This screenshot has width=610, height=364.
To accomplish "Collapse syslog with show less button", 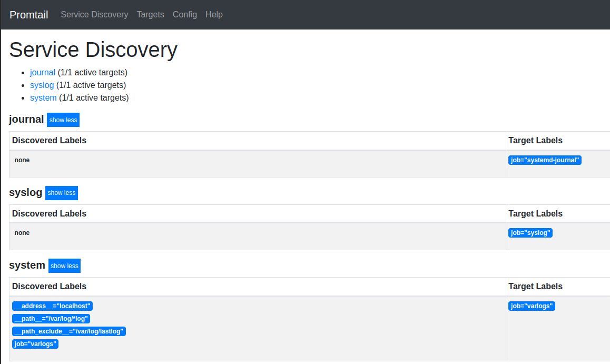I will (62, 193).
